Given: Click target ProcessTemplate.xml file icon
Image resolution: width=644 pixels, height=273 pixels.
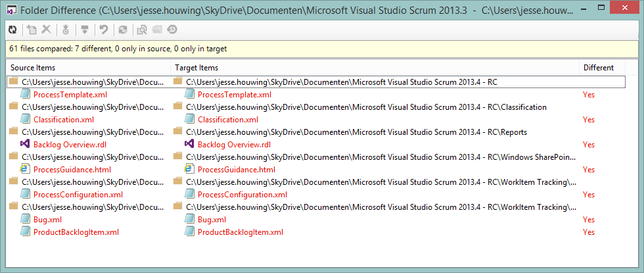Looking at the screenshot, I should pyautogui.click(x=189, y=95).
